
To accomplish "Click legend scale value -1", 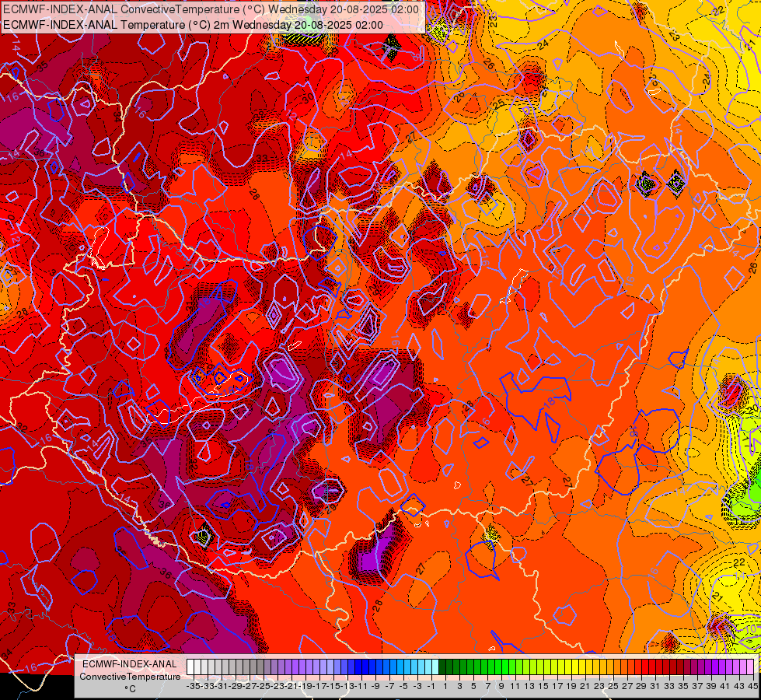I will pos(431,686).
